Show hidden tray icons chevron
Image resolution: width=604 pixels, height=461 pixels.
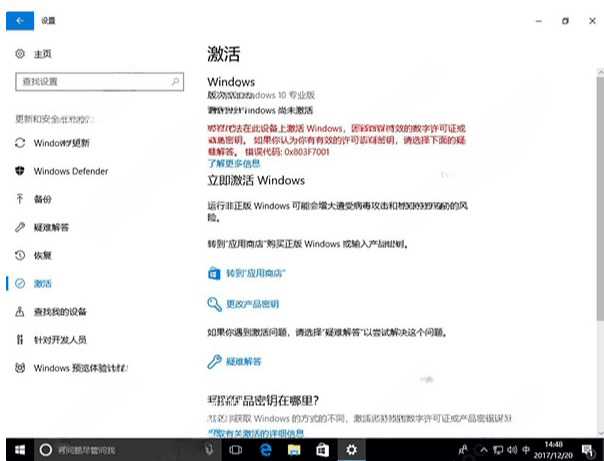click(x=484, y=449)
